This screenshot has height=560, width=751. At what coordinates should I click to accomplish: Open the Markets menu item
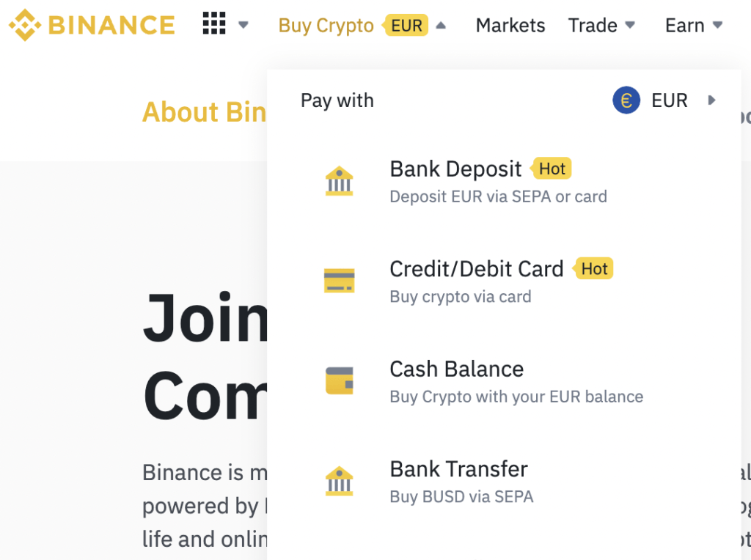[x=510, y=26]
